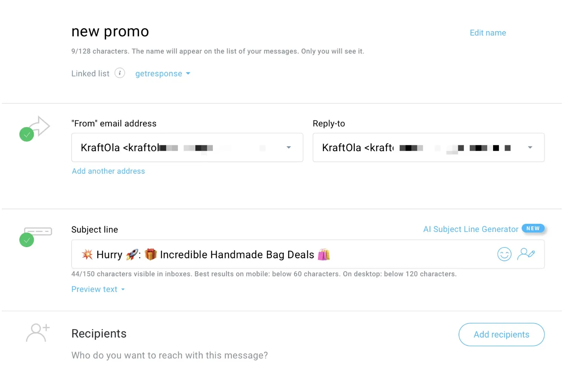This screenshot has width=565, height=392.
Task: Click the Recipients section heading
Action: [99, 333]
